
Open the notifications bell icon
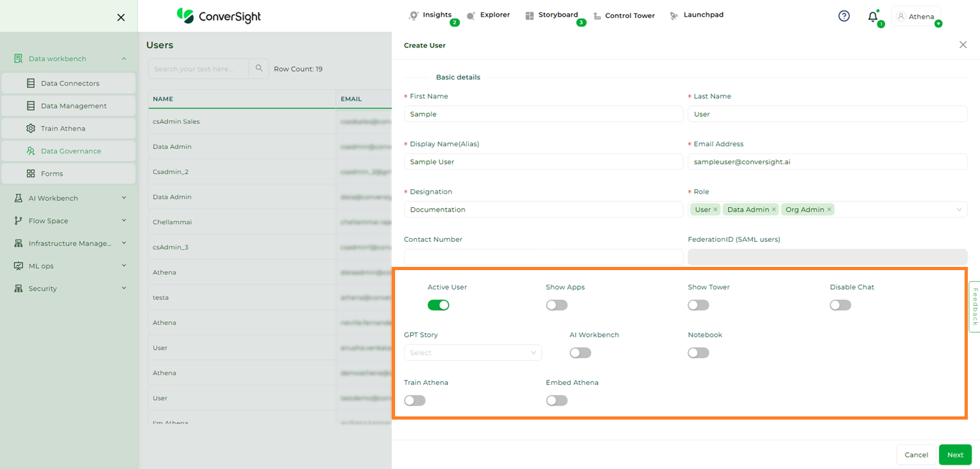coord(873,17)
